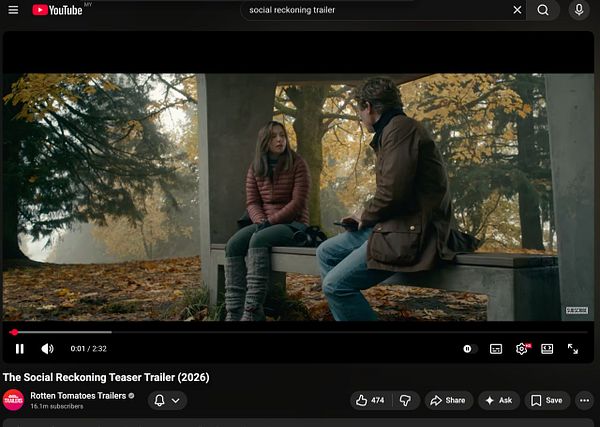Go to YouTube home via logo
This screenshot has height=427, width=600.
click(57, 10)
